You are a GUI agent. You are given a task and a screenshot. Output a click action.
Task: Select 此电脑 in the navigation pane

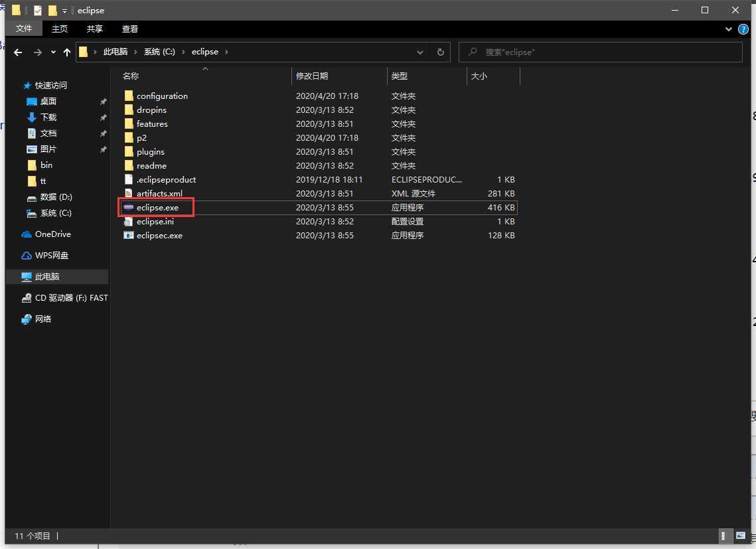(x=40, y=276)
